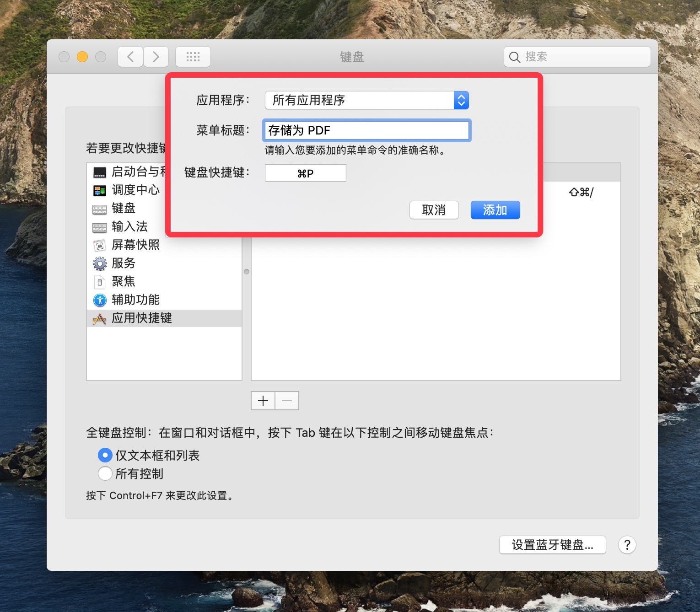Open the show-all grid preferences button
This screenshot has width=700, height=612.
[193, 57]
